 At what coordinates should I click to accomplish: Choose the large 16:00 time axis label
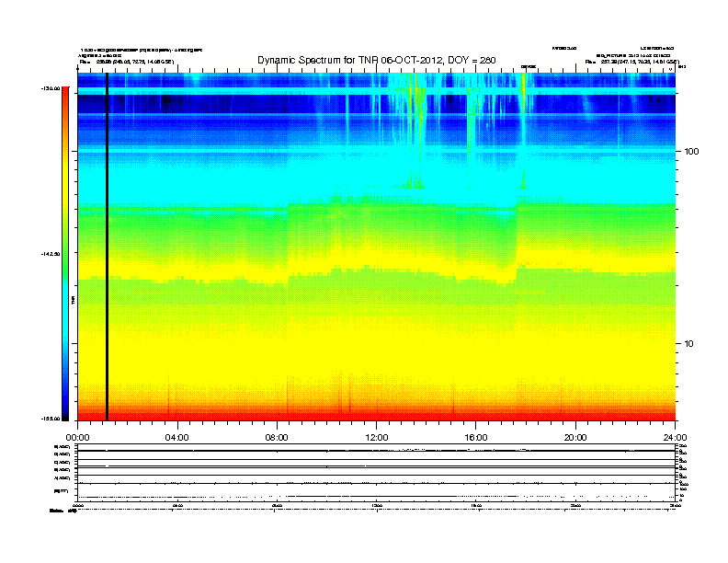tap(476, 438)
